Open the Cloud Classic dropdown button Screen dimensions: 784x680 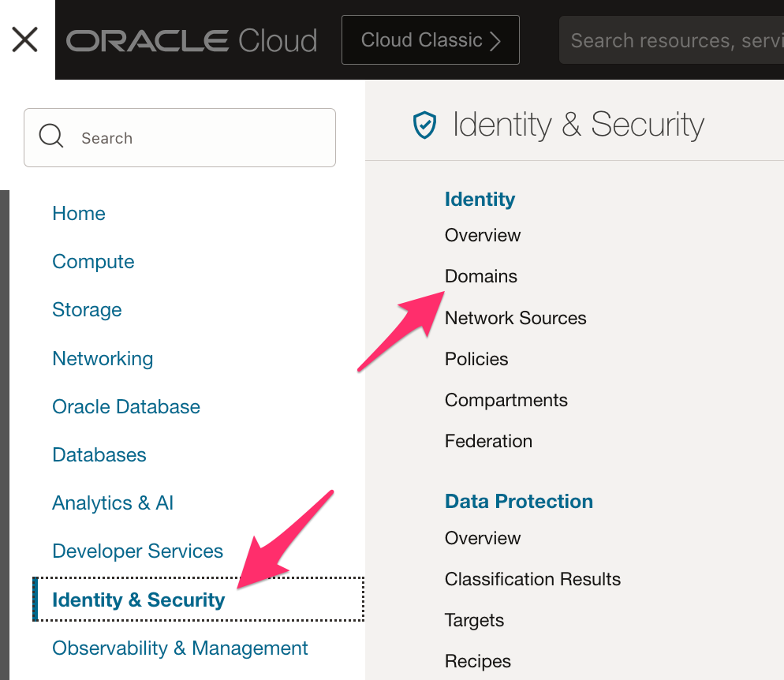click(x=430, y=40)
